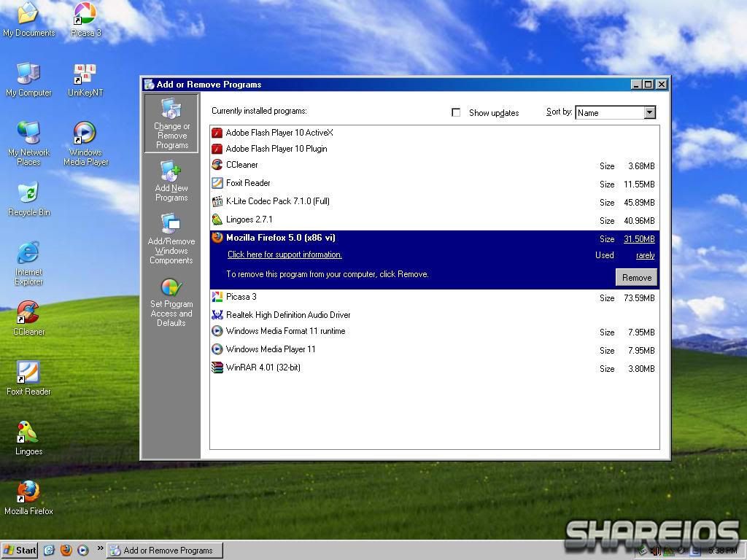Select K-Lite Codec Pack 7.1.0 (Full)
Viewport: 747px width, 560px height.
tap(435, 201)
